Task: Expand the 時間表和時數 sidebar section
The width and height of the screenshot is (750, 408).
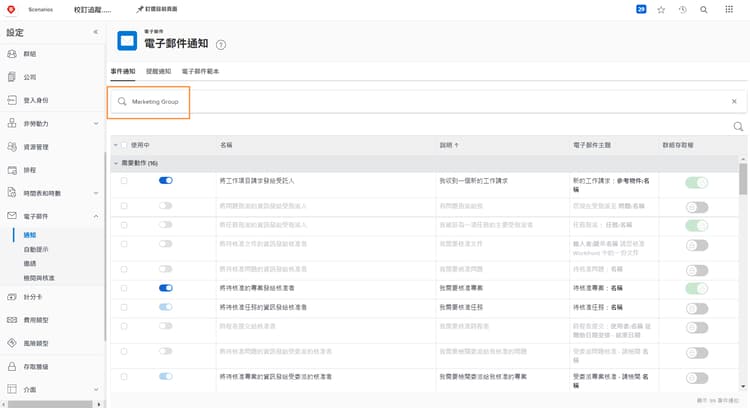Action: click(96, 193)
